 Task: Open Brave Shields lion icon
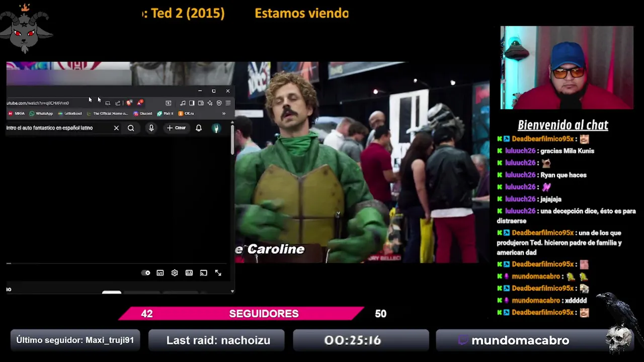[x=129, y=103]
